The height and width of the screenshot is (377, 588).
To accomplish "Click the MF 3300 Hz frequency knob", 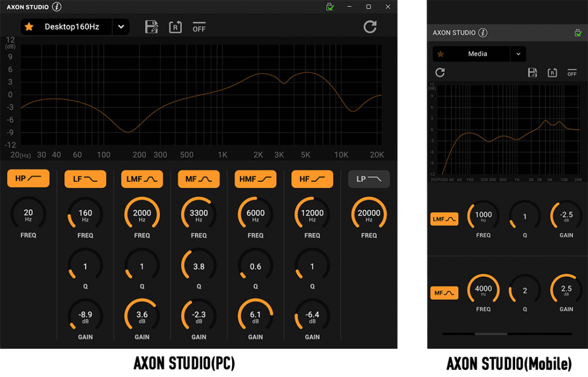I will click(199, 214).
